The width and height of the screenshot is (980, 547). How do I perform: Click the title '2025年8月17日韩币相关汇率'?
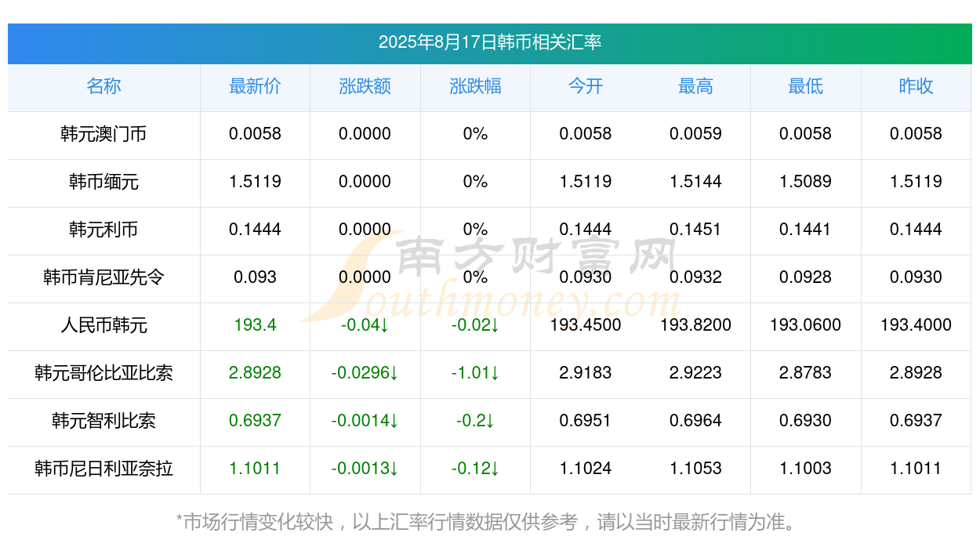point(490,42)
